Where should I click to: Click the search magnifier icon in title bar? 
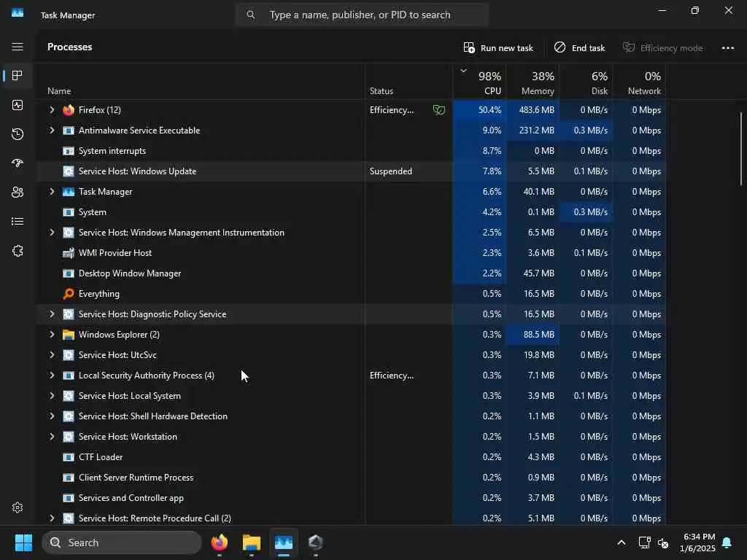point(251,15)
